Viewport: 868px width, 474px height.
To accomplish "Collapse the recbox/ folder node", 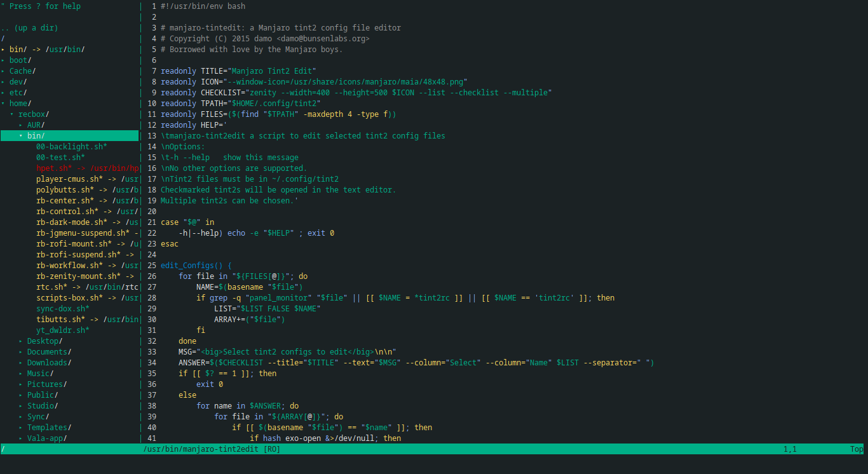I will coord(12,114).
